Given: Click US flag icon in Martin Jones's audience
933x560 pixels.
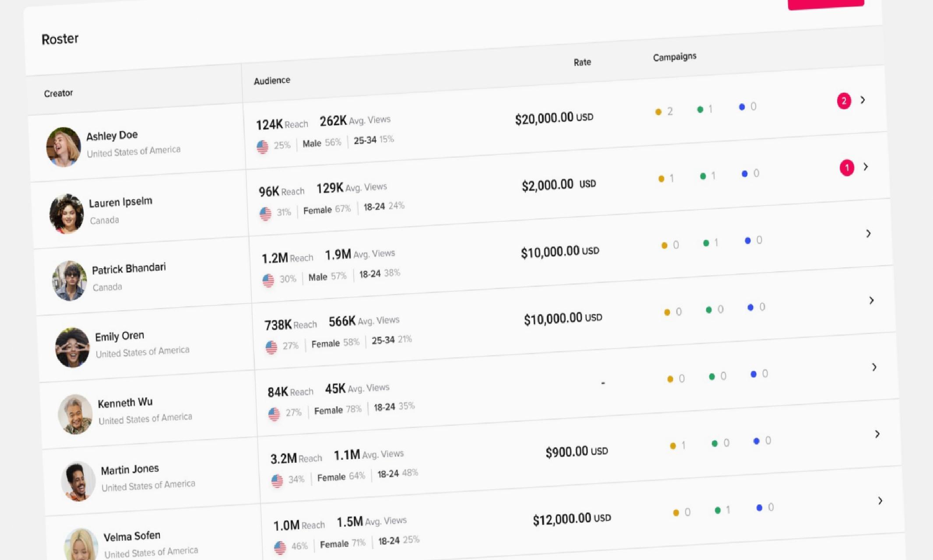Looking at the screenshot, I should [277, 481].
